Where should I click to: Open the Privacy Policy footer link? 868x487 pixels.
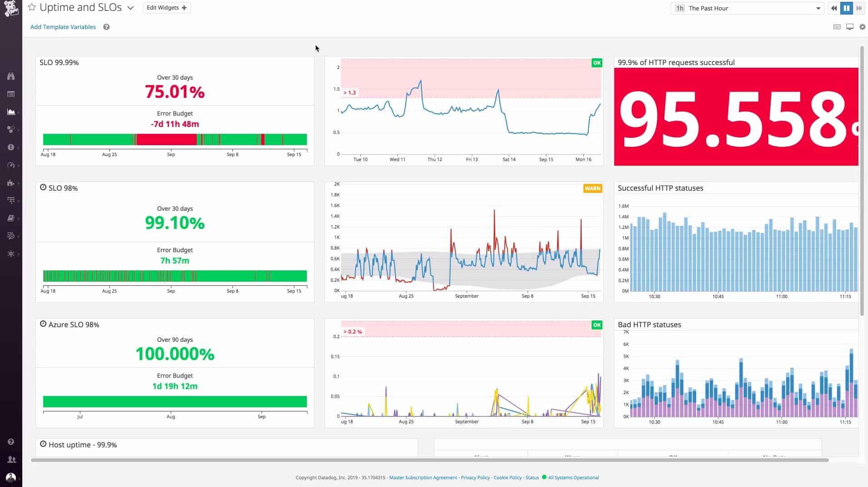(475, 477)
